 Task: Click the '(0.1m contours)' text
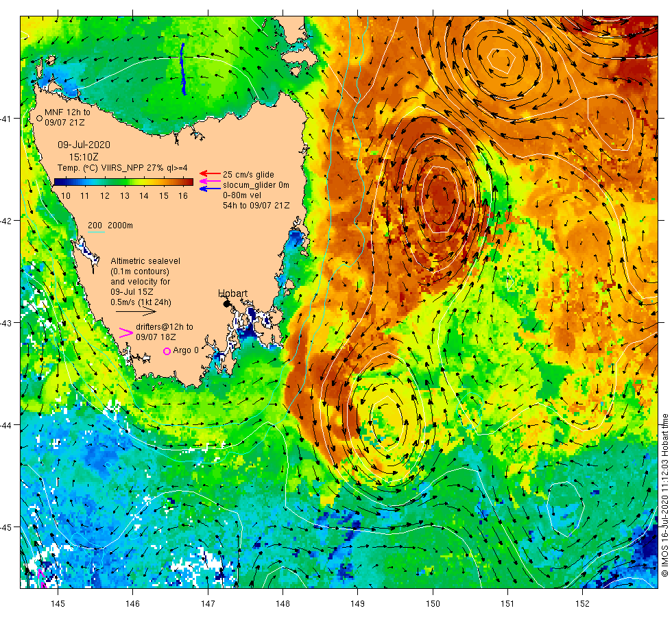pyautogui.click(x=140, y=271)
